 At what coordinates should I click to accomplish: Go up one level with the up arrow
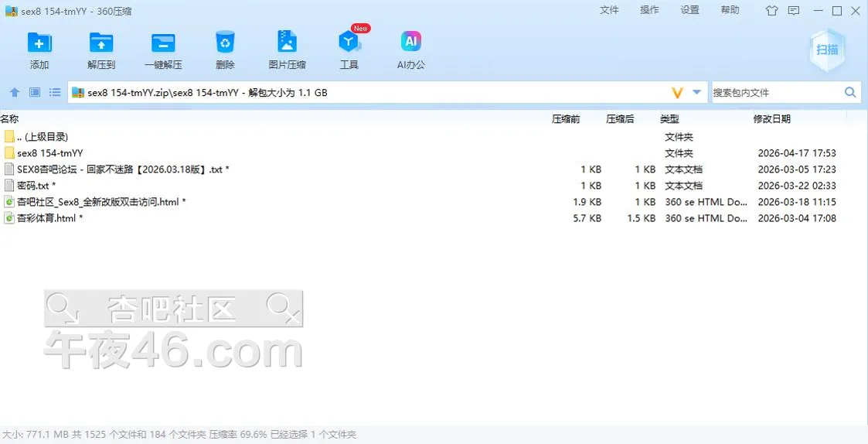coord(14,93)
